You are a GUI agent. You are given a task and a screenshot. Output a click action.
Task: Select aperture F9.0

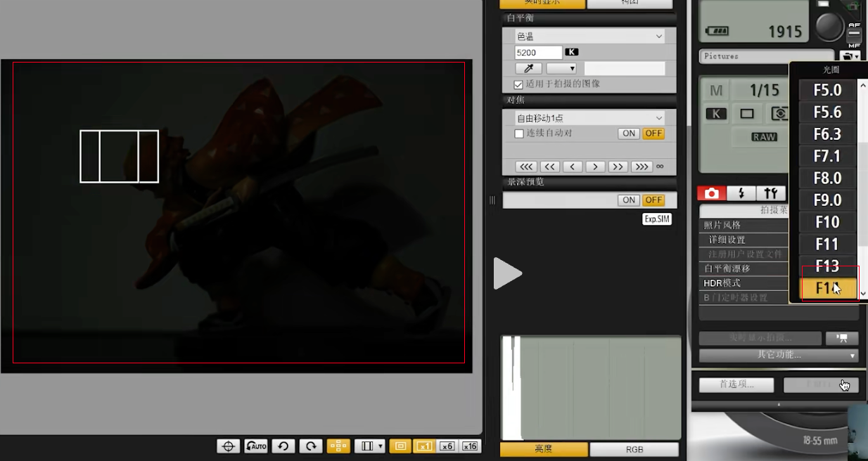(827, 200)
